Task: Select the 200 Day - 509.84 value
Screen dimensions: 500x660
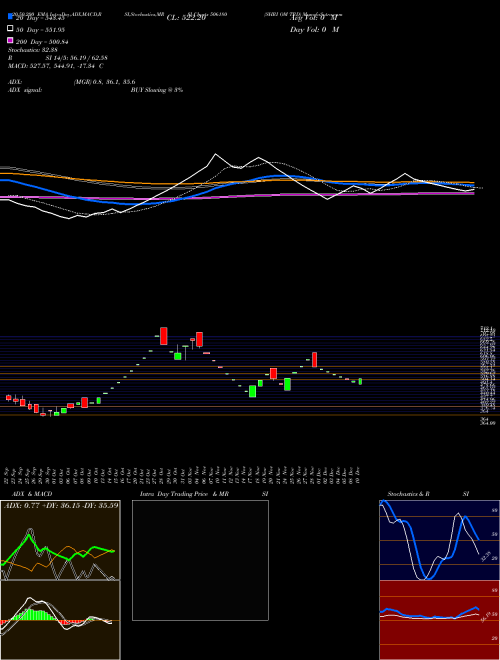Action: pos(42,42)
